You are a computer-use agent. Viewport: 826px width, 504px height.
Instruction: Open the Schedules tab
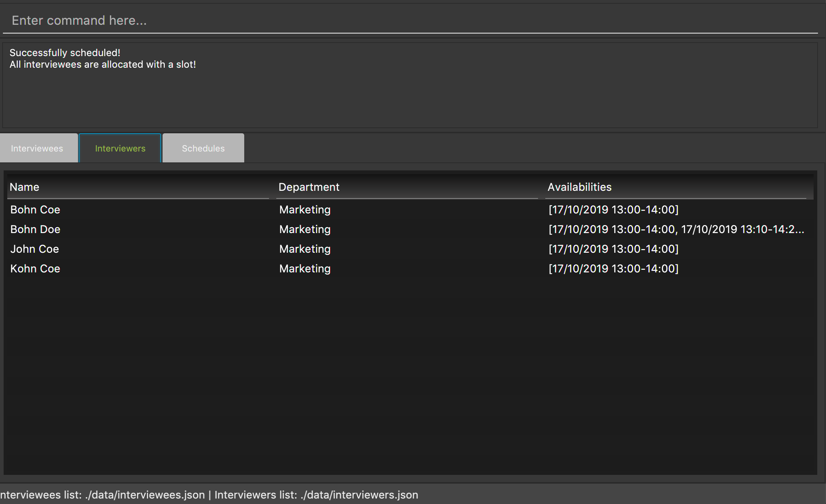point(203,148)
